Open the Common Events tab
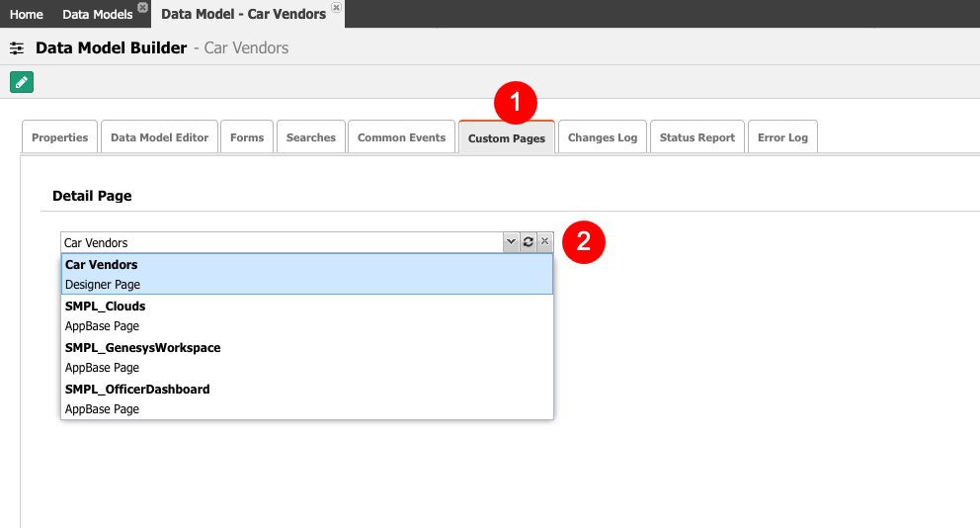980x528 pixels. 401,137
